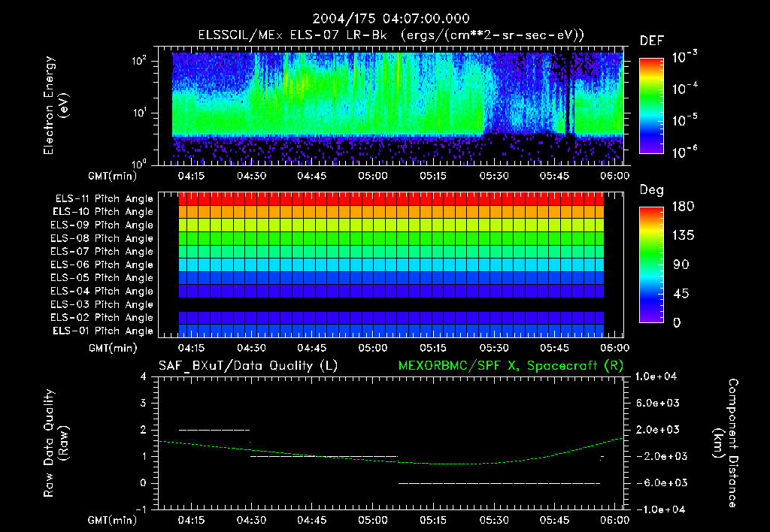Click the -1 tick on Raw Data Quality axis

point(141,509)
